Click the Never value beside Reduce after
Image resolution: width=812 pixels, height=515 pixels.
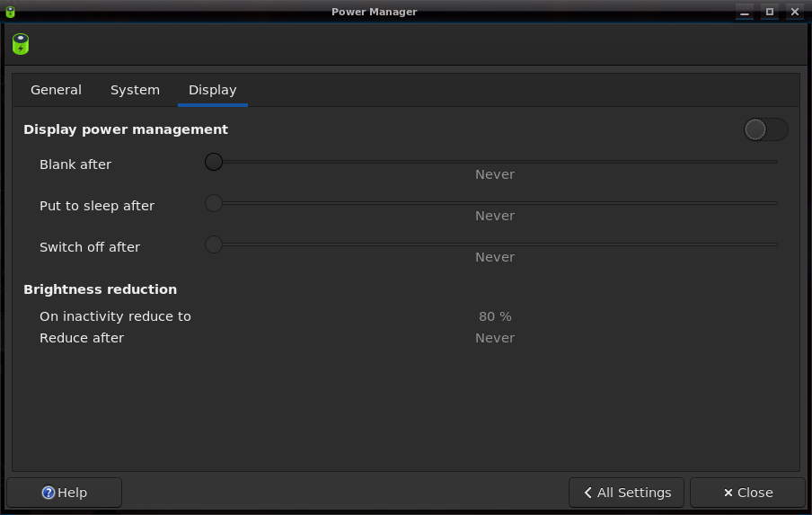(x=495, y=338)
